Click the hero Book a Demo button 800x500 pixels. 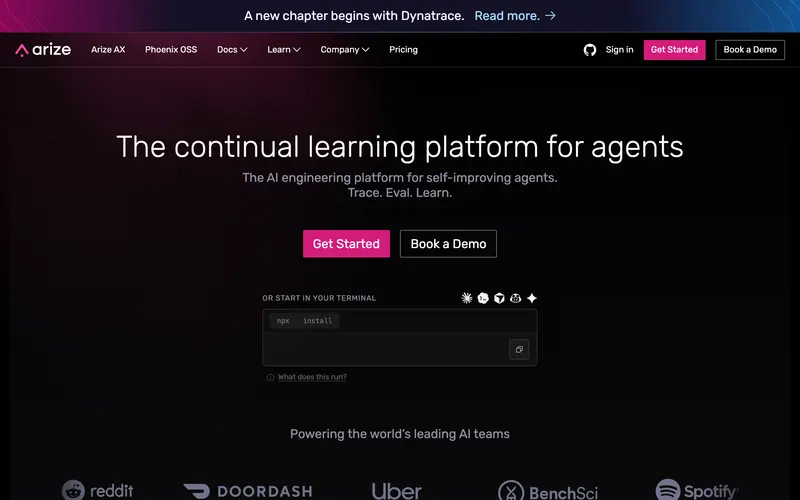(x=448, y=244)
